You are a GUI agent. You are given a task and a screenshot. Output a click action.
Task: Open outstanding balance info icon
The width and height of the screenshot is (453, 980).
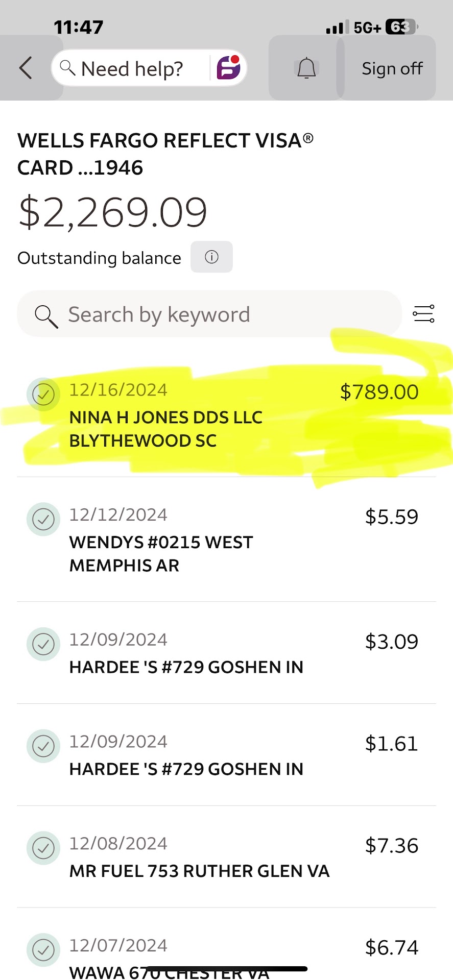(x=211, y=257)
